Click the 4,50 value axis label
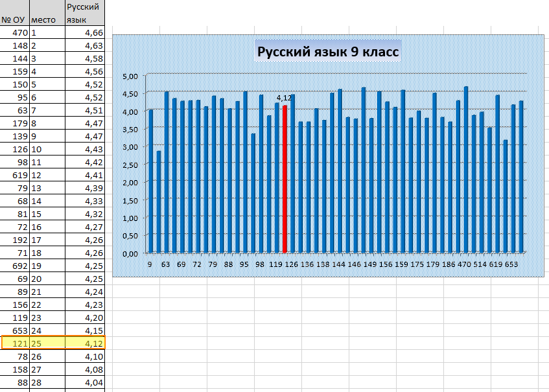Screen dimensions: 549x392 coord(130,94)
